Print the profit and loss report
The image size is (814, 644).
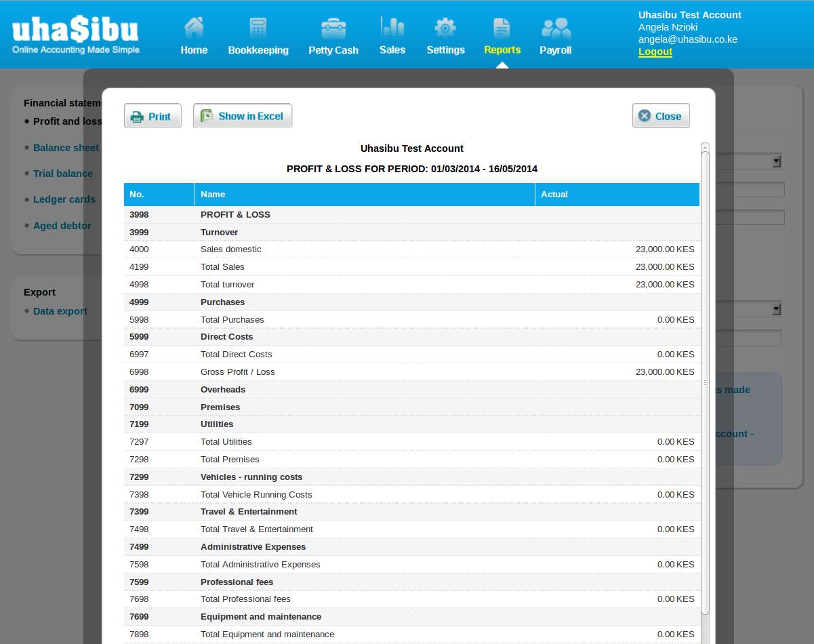click(152, 116)
